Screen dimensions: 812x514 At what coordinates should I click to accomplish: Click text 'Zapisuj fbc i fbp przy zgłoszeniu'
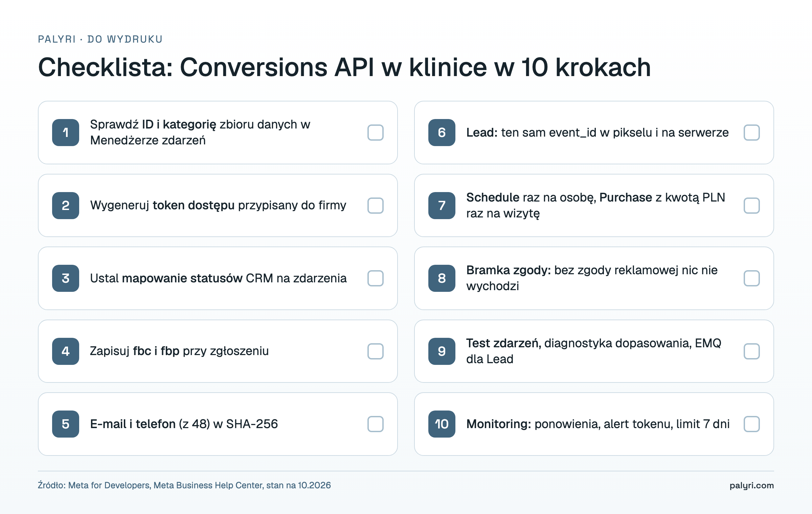point(179,351)
